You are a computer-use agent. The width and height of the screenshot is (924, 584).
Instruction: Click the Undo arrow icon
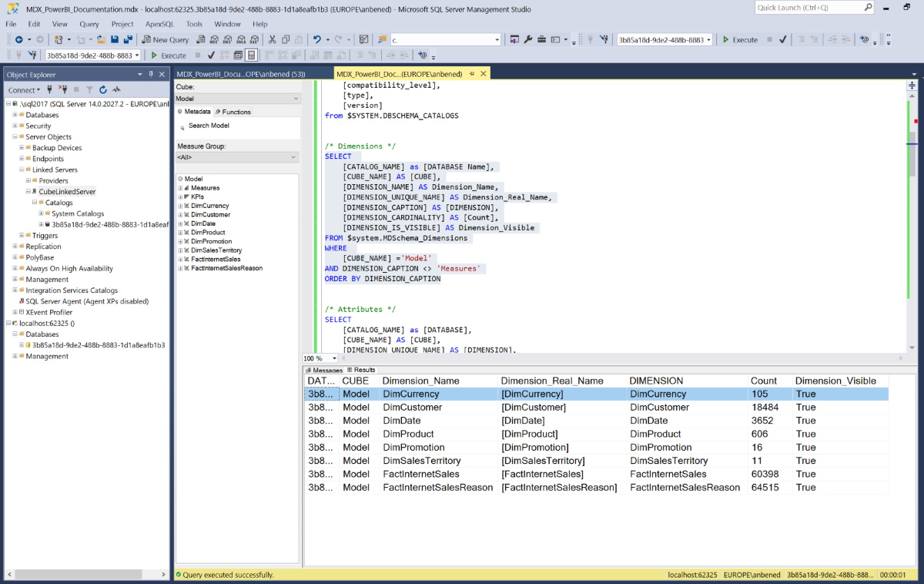(316, 39)
